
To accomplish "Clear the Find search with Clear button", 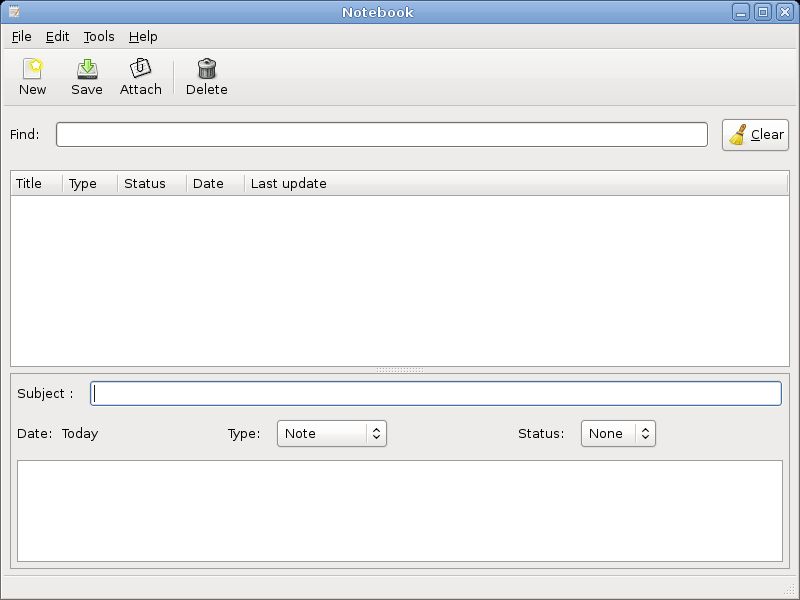I will pos(755,135).
